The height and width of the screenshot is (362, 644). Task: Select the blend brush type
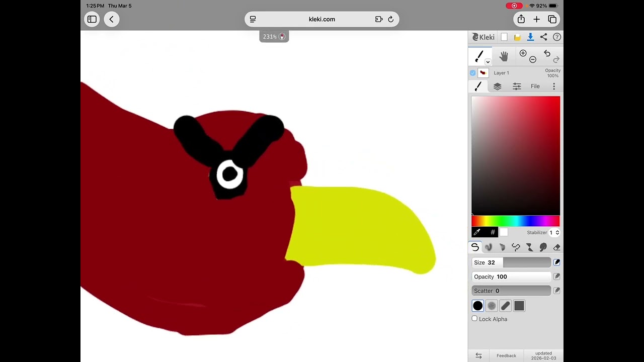coord(489,247)
